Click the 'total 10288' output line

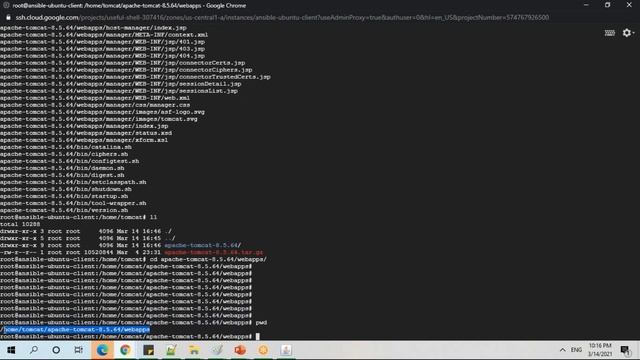pos(20,224)
